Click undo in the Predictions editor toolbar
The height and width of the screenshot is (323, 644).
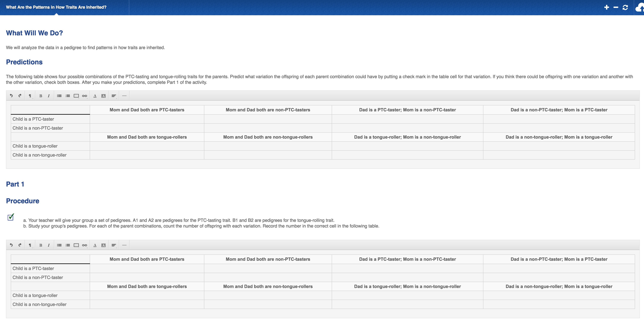coord(11,96)
